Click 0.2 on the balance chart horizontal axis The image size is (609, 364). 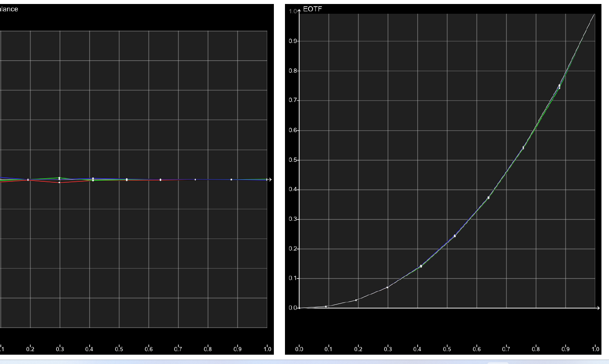[x=30, y=349]
